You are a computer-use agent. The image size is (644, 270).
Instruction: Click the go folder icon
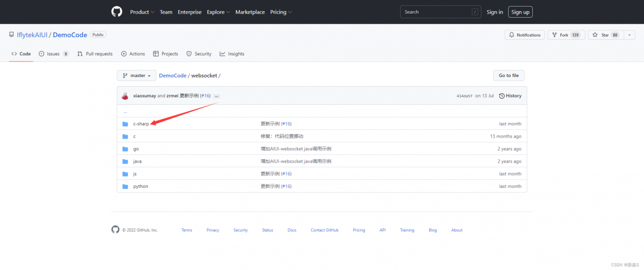[125, 149]
